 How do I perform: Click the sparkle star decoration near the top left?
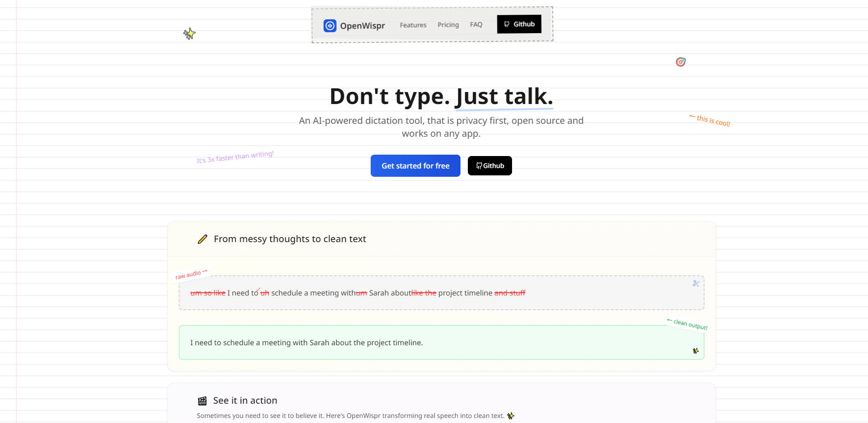pos(189,34)
